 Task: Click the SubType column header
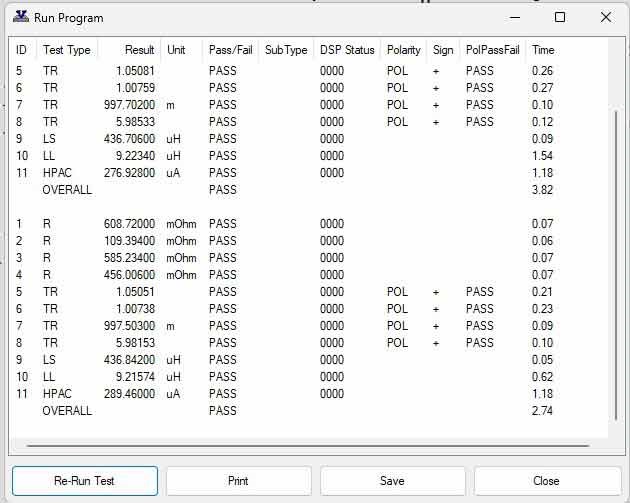coord(286,50)
